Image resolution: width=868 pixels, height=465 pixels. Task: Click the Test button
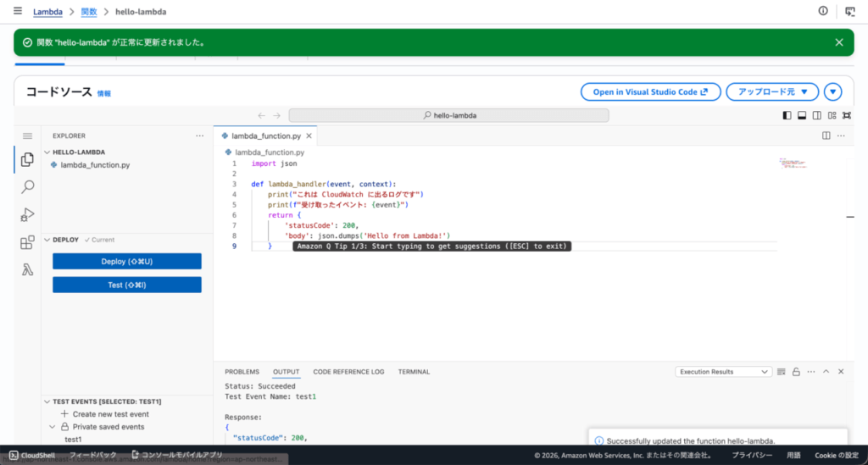coord(127,285)
